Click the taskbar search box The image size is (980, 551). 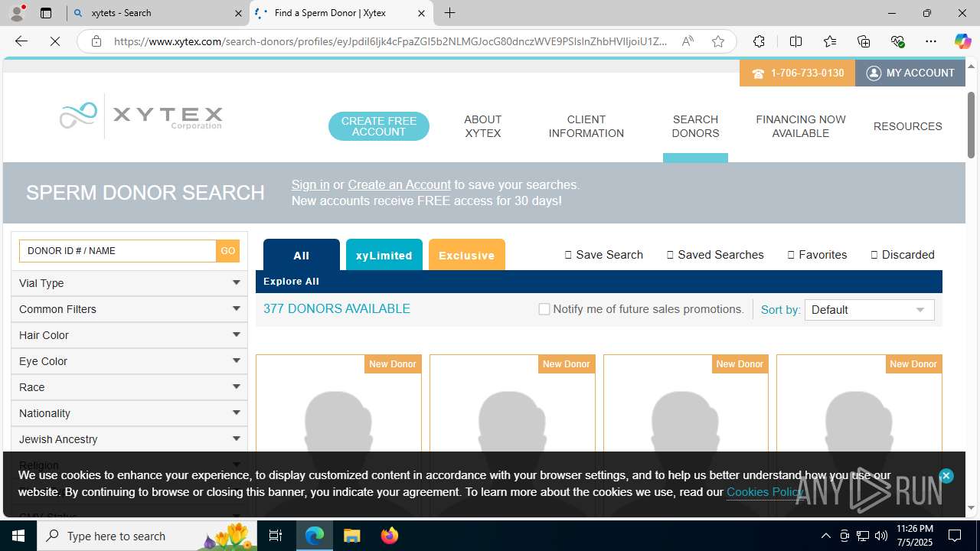tap(149, 536)
